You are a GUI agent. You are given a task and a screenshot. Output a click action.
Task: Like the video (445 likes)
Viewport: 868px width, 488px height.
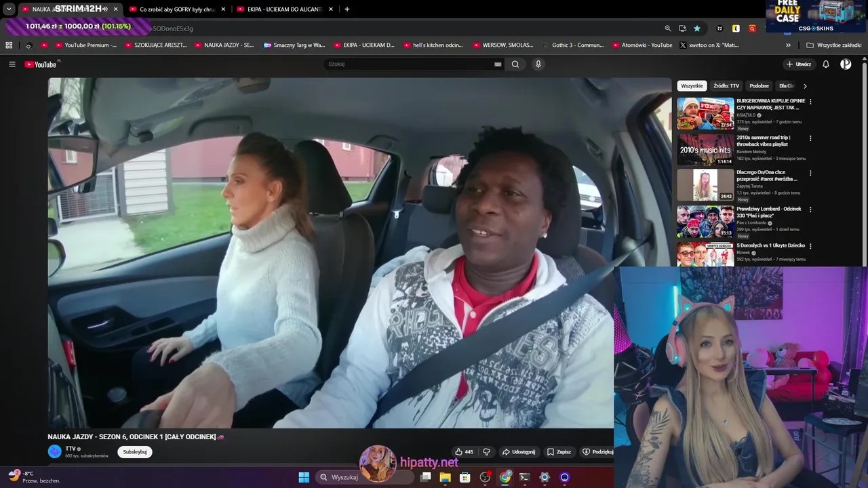tap(465, 452)
